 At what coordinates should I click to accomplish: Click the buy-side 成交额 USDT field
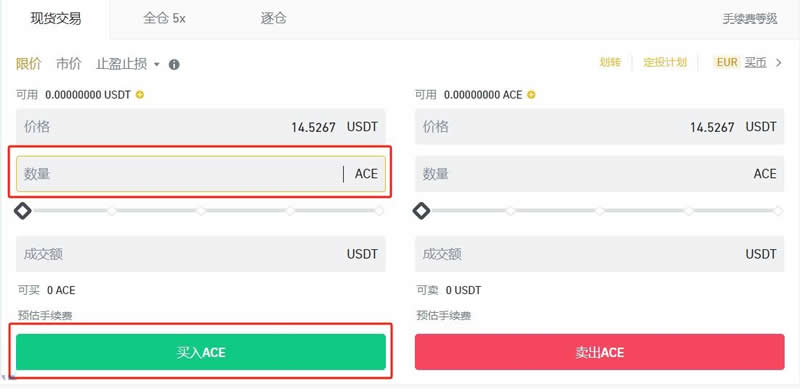[x=201, y=254]
